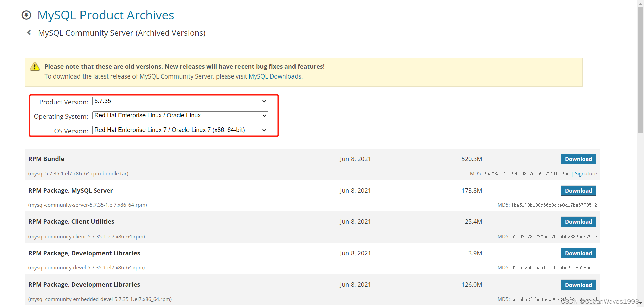This screenshot has height=307, width=644.
Task: Click the RPM Package, Client Utilities title
Action: [x=71, y=222]
